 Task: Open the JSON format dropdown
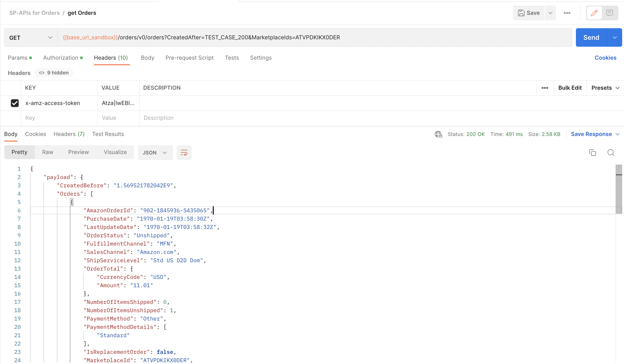click(155, 153)
